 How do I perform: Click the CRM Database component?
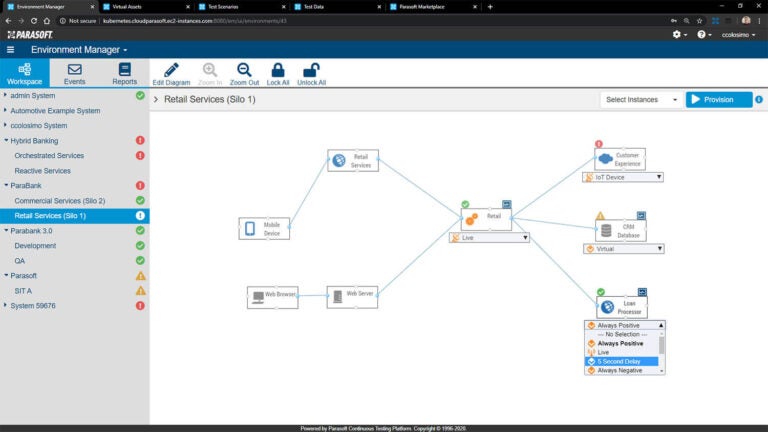(x=621, y=231)
